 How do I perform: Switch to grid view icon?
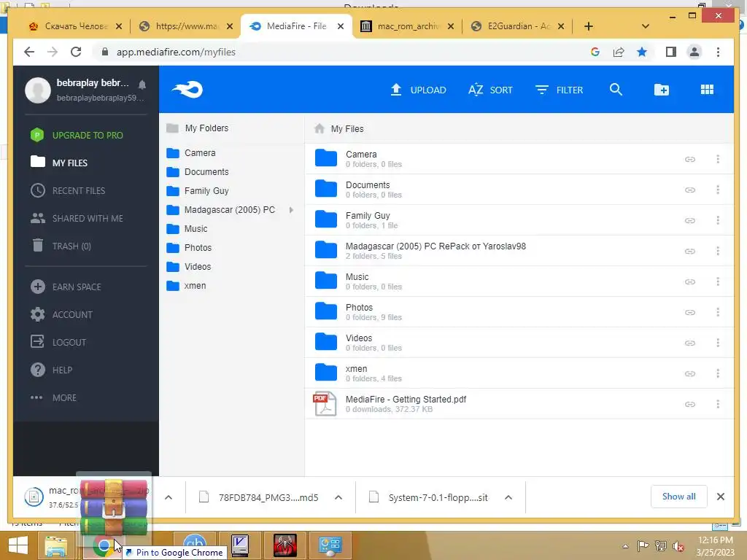[707, 90]
